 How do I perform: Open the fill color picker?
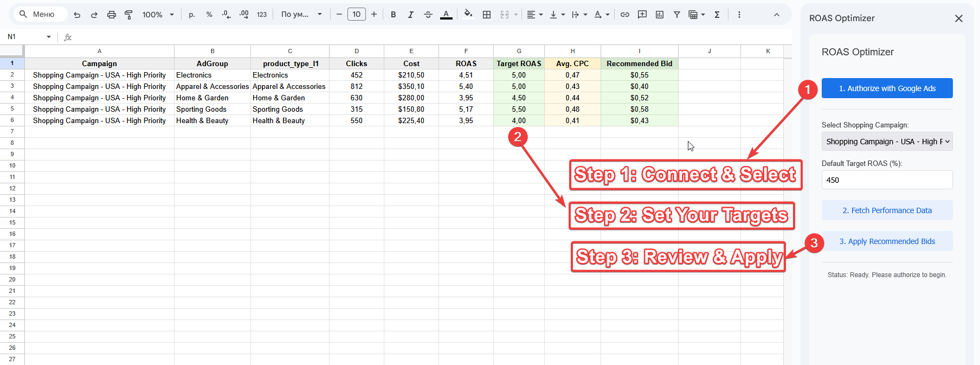tap(468, 15)
